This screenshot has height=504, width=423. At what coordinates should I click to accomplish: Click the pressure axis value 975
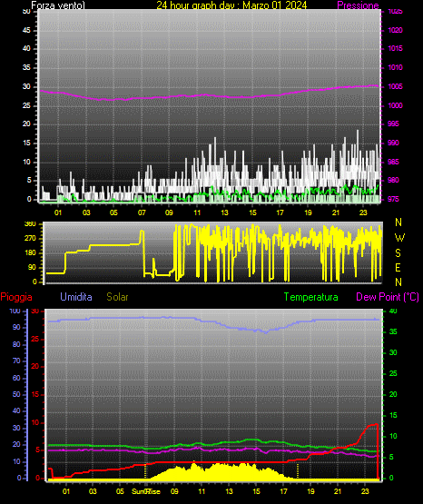click(393, 199)
